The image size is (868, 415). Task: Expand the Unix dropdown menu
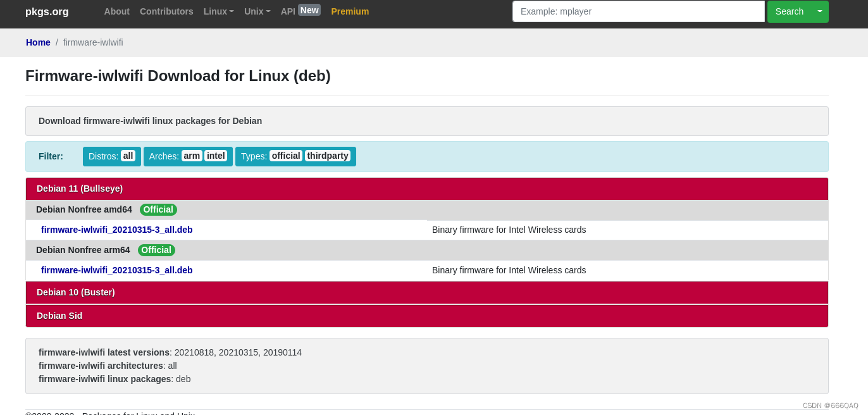coord(257,11)
